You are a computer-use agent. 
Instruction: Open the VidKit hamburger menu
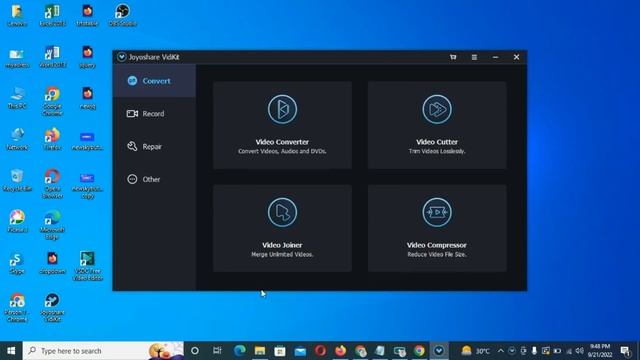[474, 57]
